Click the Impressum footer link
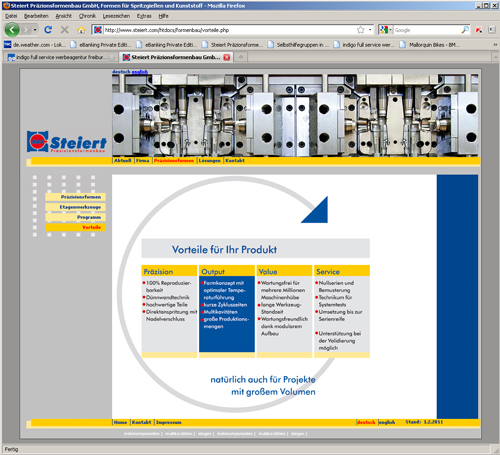Viewport: 500px width, 455px height. (x=169, y=422)
